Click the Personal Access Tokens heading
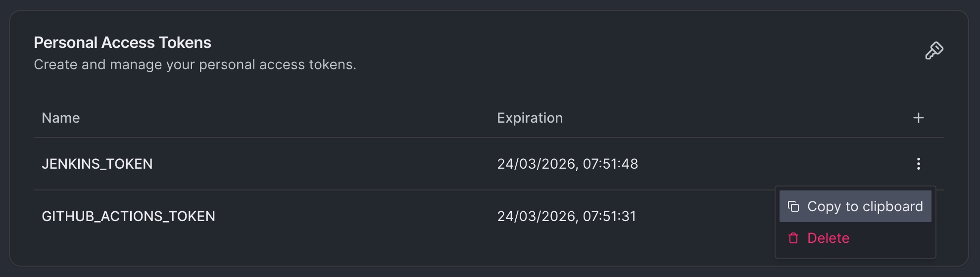The height and width of the screenshot is (277, 980). tap(122, 43)
